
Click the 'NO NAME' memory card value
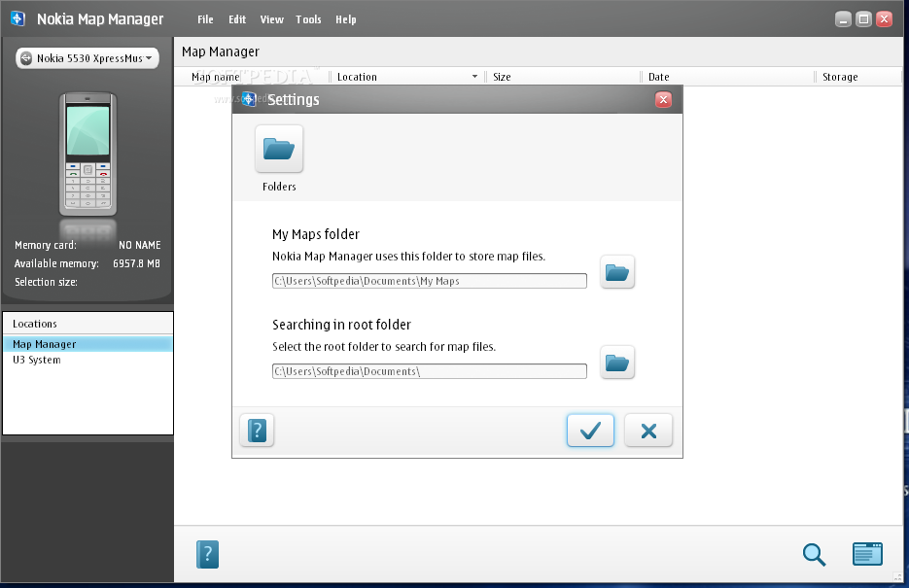[x=140, y=245]
